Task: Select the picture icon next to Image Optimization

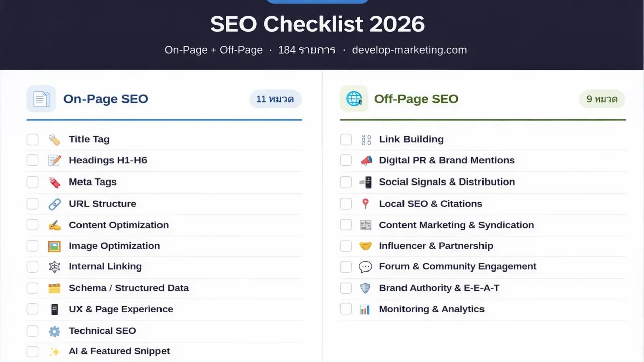Action: (x=54, y=246)
